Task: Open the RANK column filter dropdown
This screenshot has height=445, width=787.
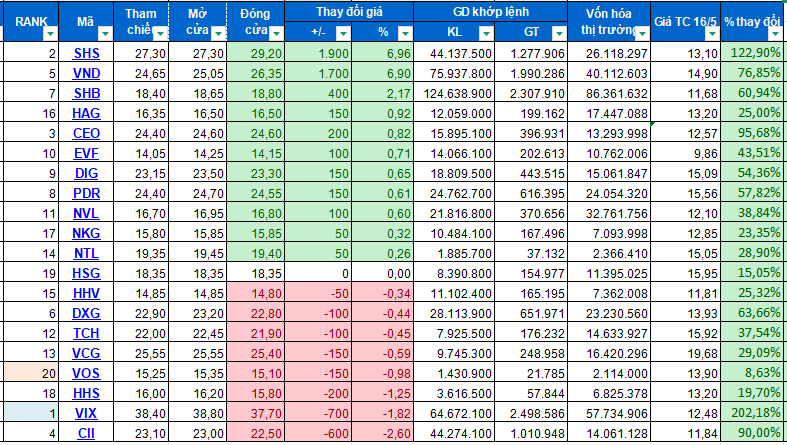Action: [x=50, y=34]
